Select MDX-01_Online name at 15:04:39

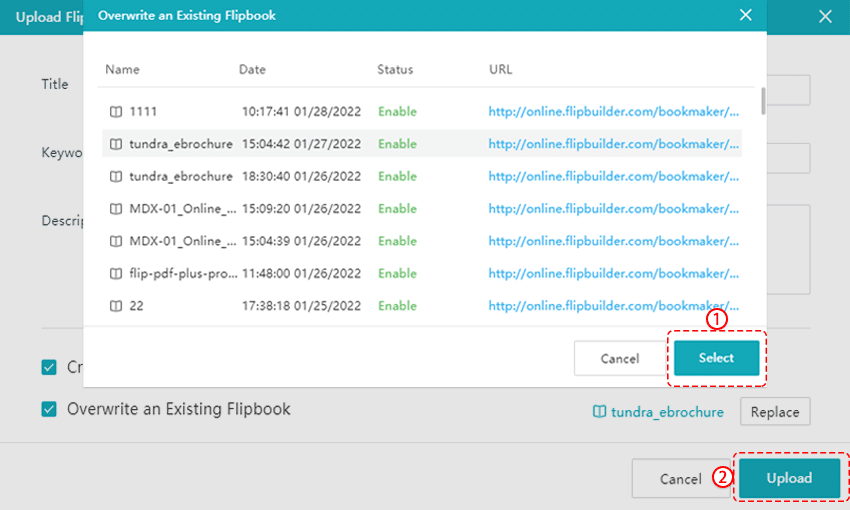[x=183, y=241]
